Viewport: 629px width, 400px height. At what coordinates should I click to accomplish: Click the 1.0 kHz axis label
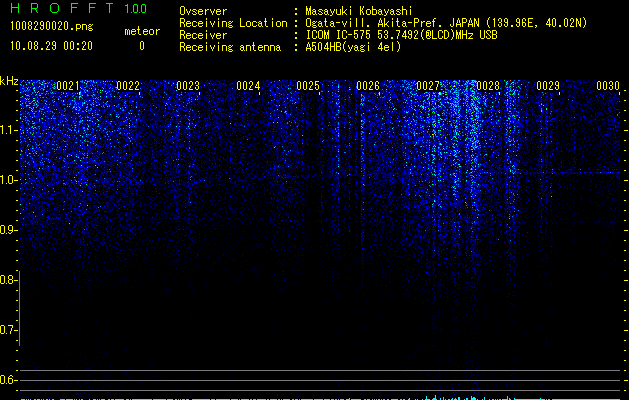pyautogui.click(x=8, y=180)
